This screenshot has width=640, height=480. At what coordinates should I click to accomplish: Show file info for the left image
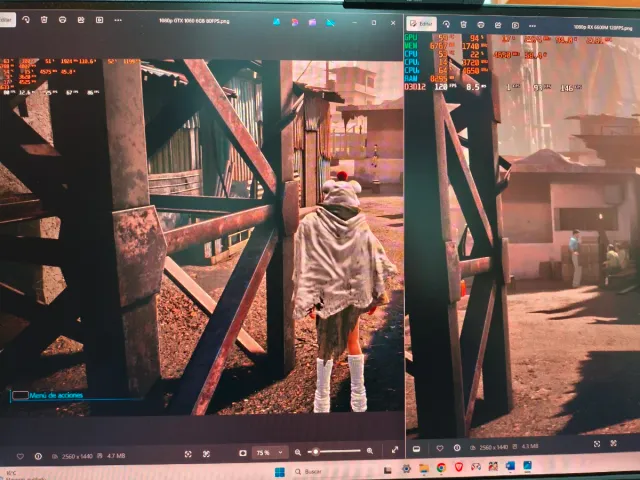[38, 456]
